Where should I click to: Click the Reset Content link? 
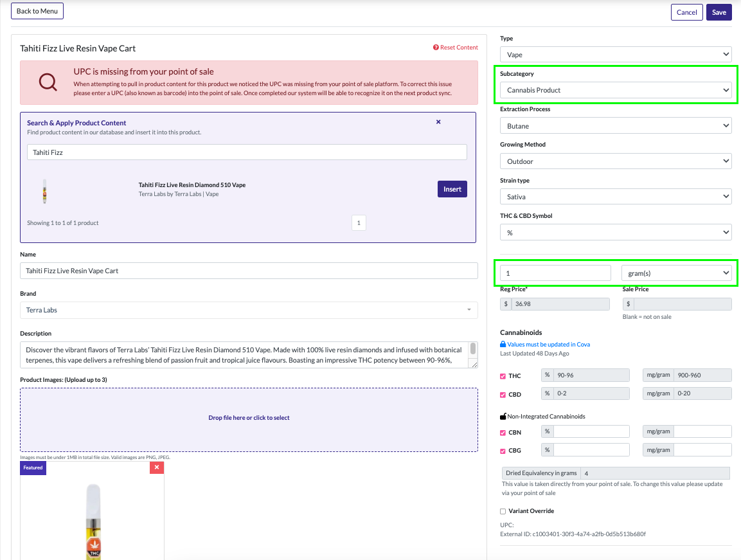tap(459, 48)
